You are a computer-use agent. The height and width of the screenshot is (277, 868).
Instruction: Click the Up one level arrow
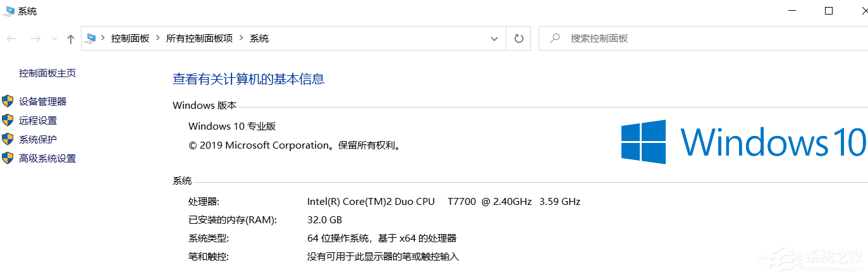click(x=70, y=39)
